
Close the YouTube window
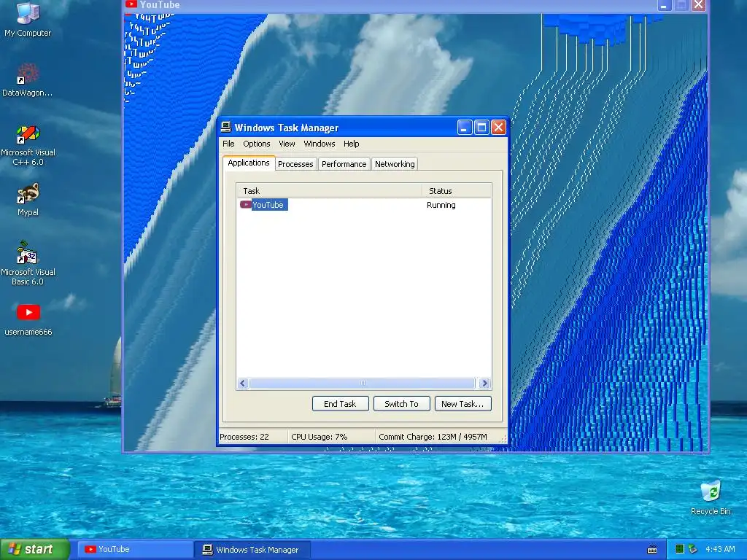pyautogui.click(x=698, y=5)
